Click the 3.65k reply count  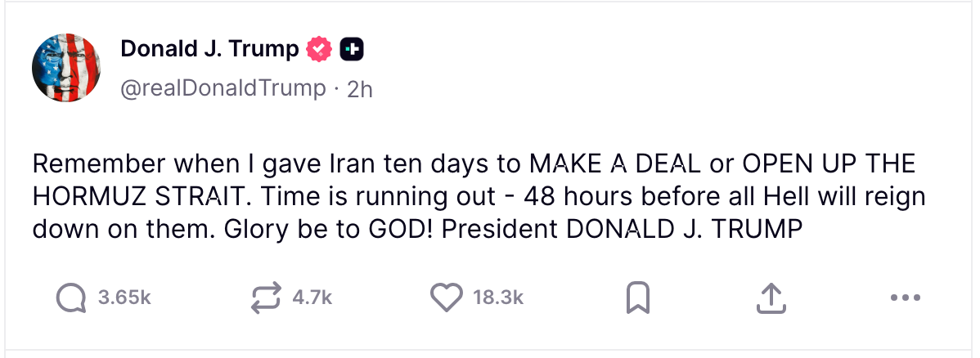click(x=124, y=299)
